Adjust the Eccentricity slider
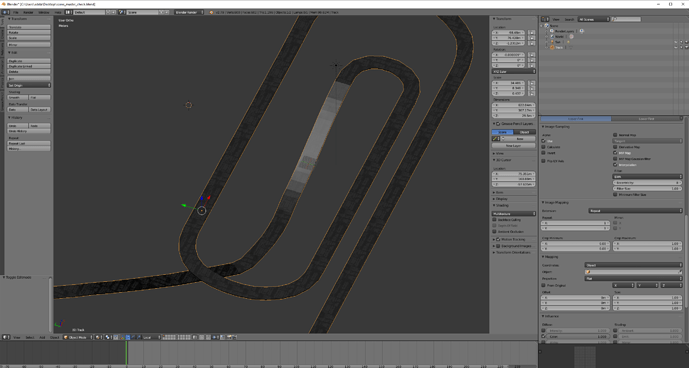 (647, 182)
